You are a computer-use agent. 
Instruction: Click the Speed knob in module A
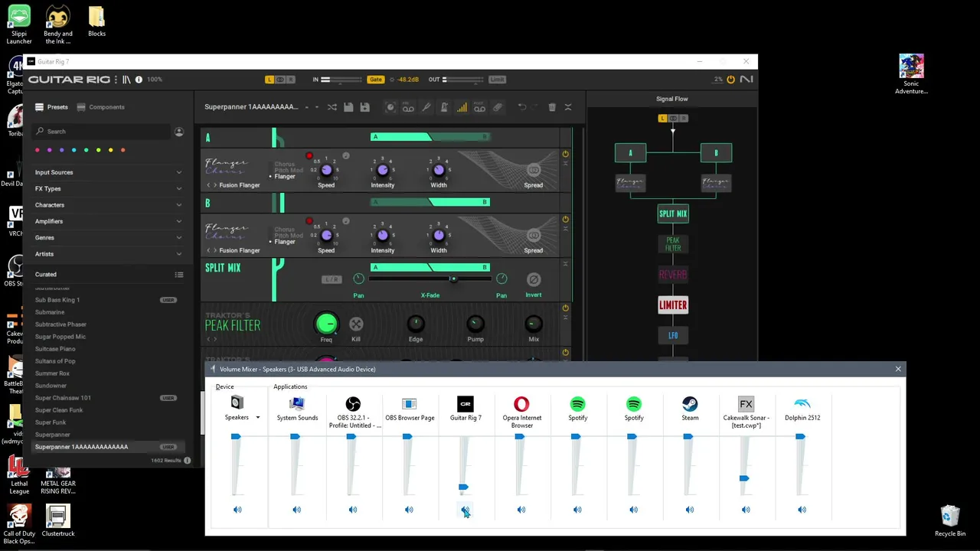tap(326, 170)
